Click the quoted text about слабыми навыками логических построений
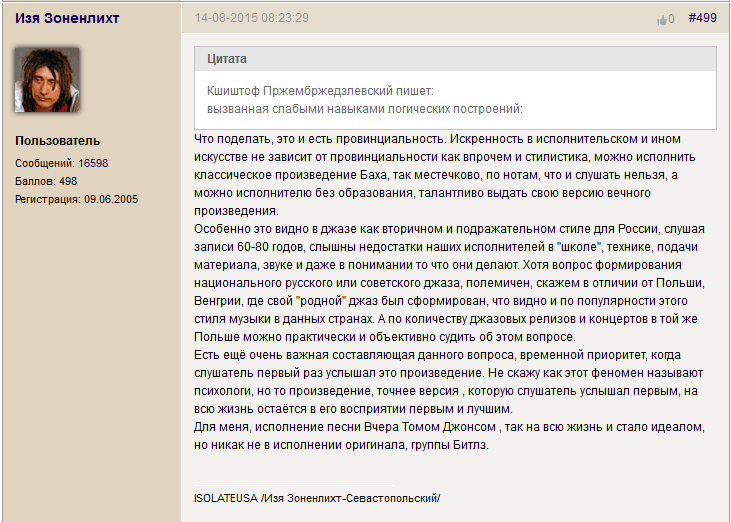The width and height of the screenshot is (731, 522). click(x=365, y=109)
